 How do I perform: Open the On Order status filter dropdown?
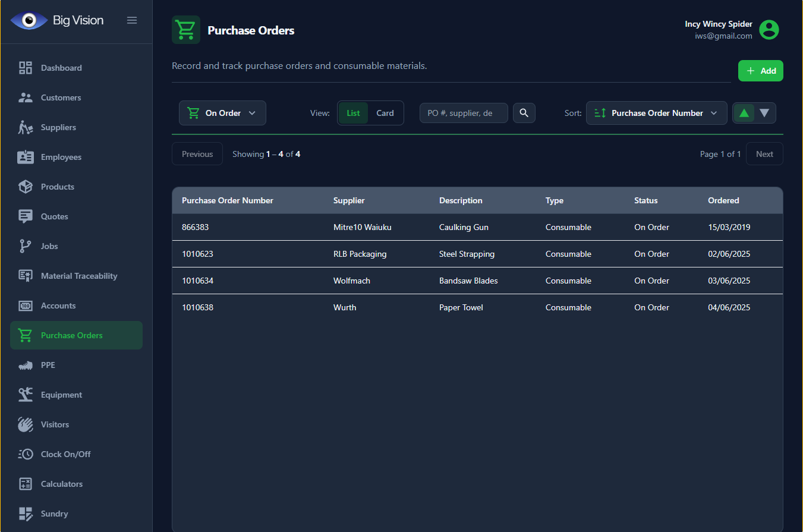tap(222, 113)
